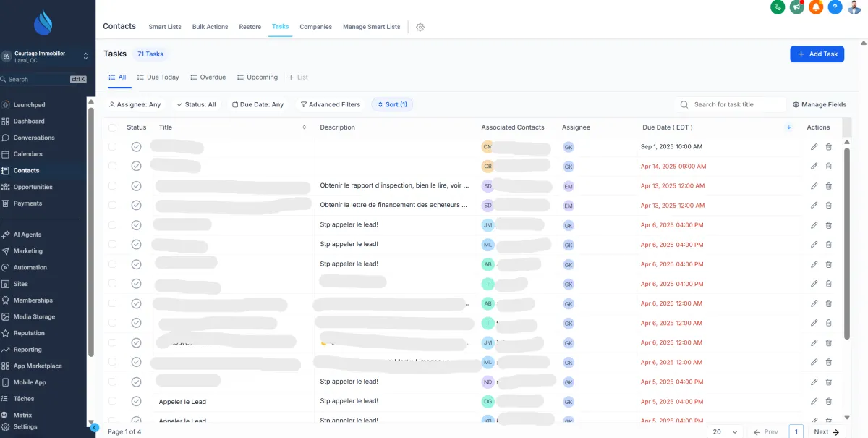This screenshot has height=438, width=868.
Task: Open the megaphone announcements icon
Action: click(x=797, y=7)
